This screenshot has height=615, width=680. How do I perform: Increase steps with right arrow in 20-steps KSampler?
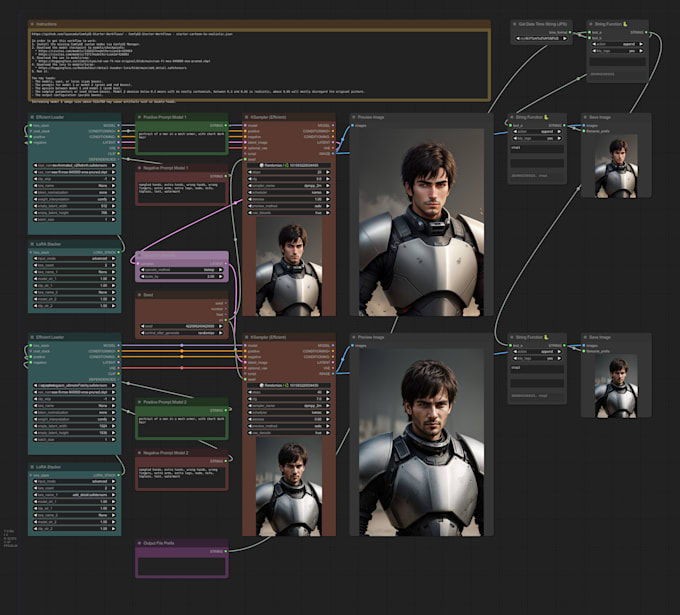328,172
